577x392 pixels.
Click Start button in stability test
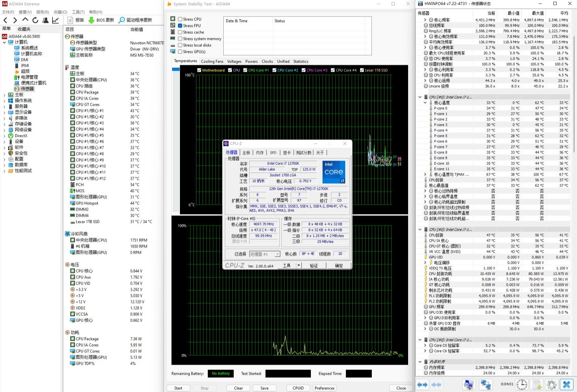(178, 388)
